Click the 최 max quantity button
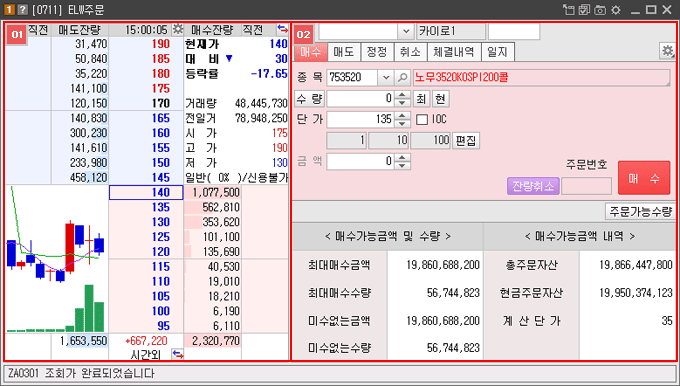680x386 pixels. (421, 99)
